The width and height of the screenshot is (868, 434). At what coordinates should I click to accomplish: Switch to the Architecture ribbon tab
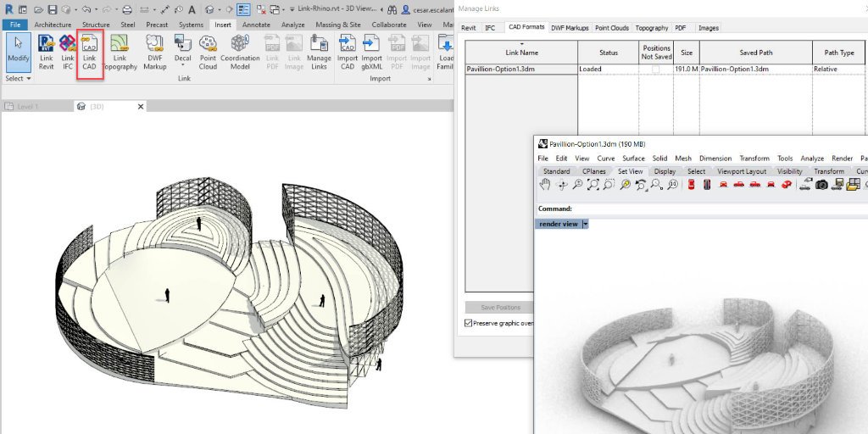click(x=53, y=25)
